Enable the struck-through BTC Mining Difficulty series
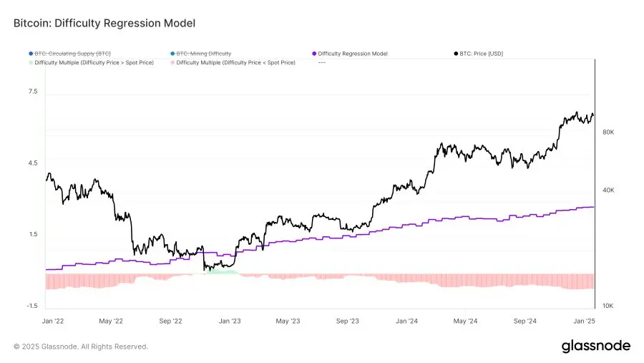The image size is (644, 363). pos(204,53)
